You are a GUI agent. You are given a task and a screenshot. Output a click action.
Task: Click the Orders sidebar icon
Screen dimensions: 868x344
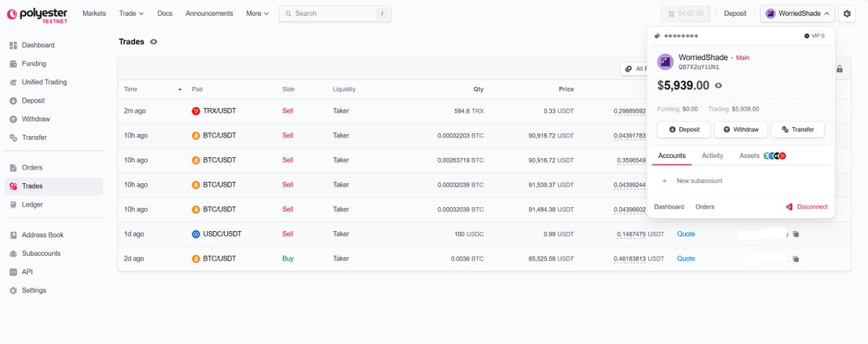[13, 167]
